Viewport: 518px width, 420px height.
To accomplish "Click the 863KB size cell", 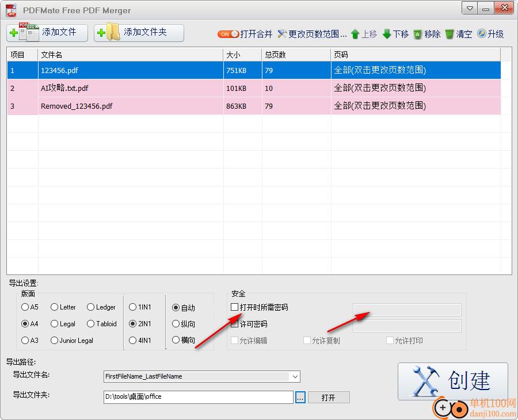I will [243, 106].
